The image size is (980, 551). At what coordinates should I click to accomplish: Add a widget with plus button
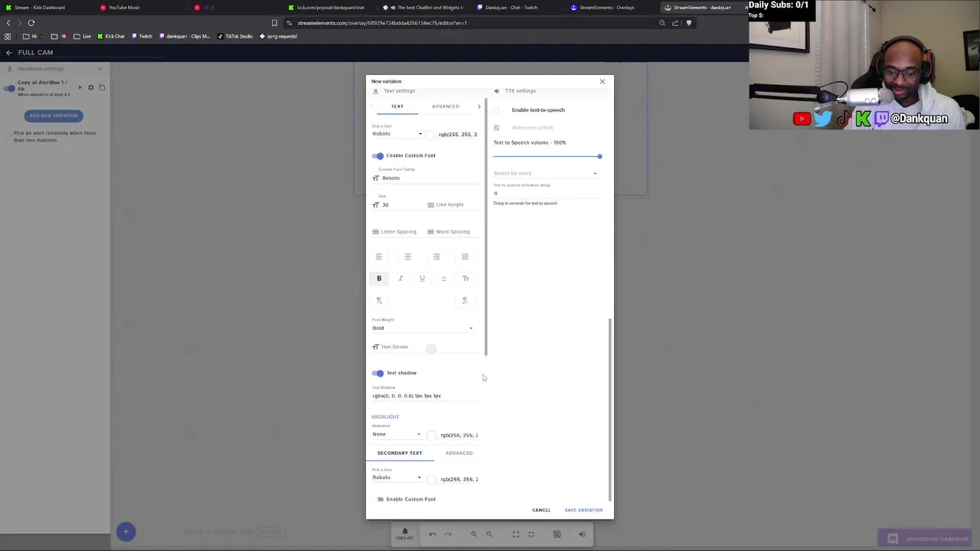126,531
